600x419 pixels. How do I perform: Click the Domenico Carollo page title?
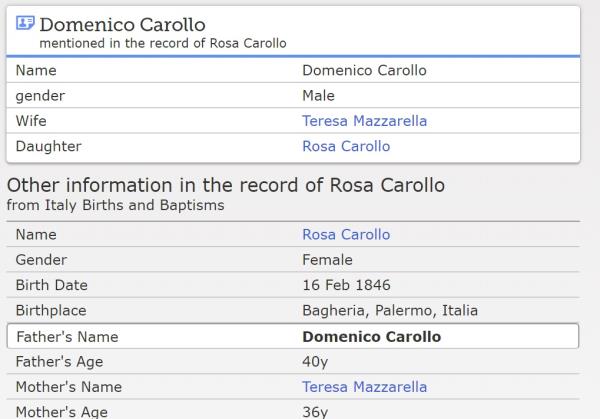pos(122,24)
